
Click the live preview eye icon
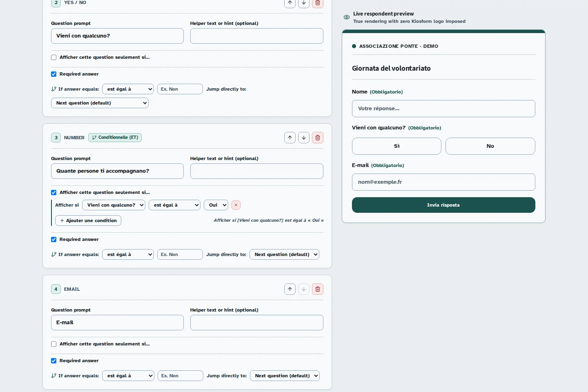[x=347, y=17]
